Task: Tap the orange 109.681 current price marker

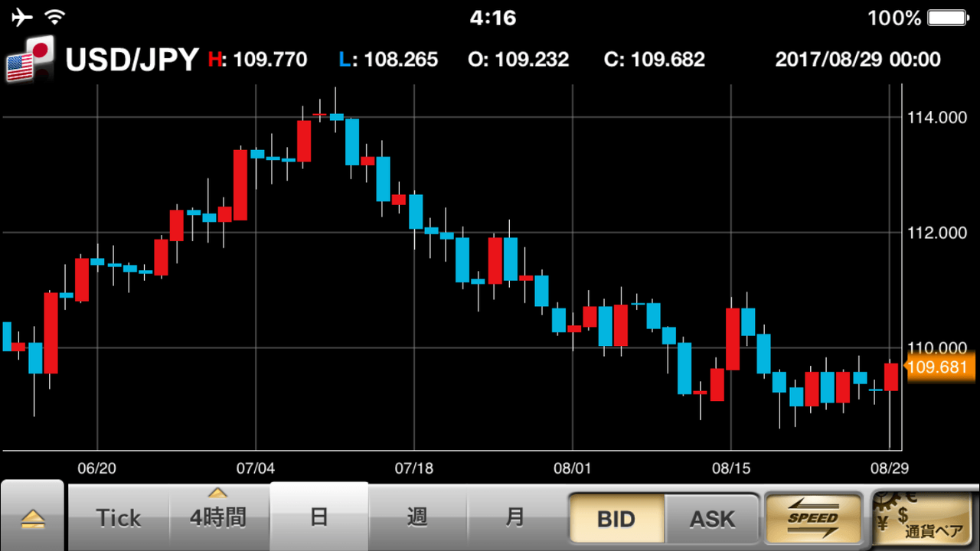Action: tap(939, 367)
